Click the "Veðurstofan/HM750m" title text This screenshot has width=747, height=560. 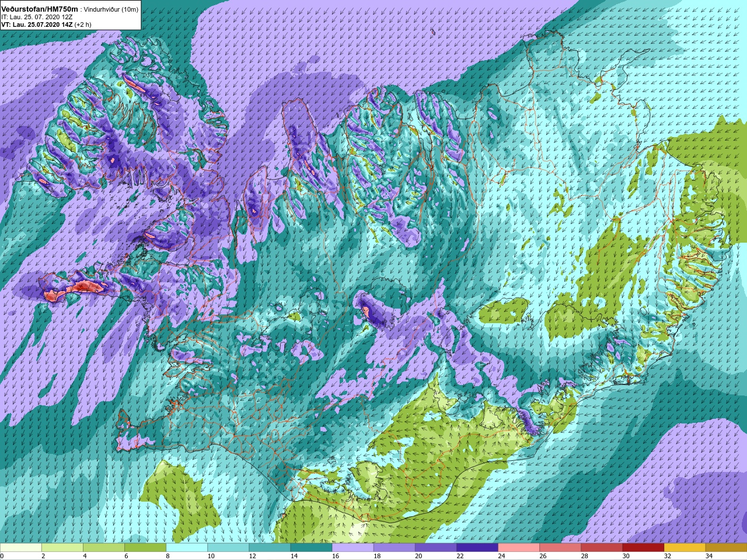[39, 9]
